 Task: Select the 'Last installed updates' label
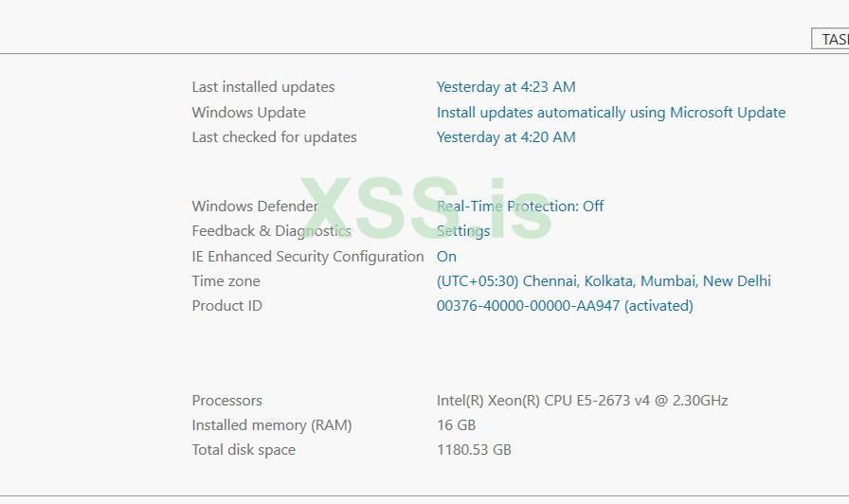click(x=262, y=87)
